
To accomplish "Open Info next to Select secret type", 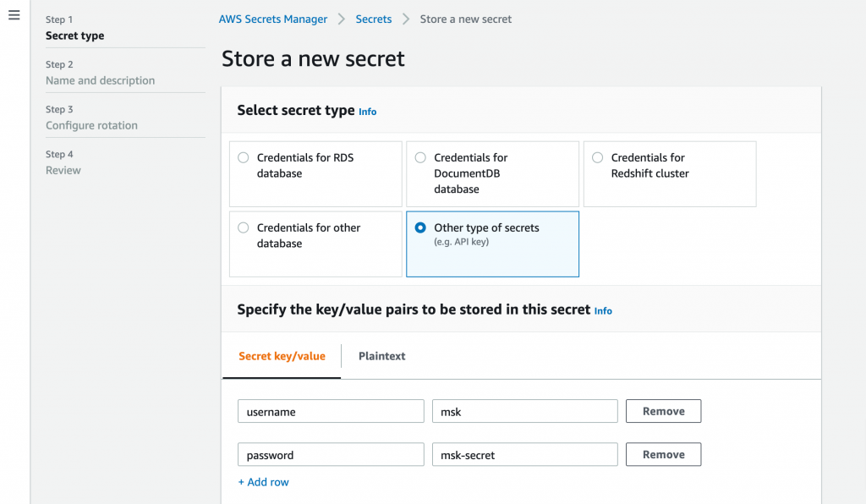I will [x=367, y=111].
